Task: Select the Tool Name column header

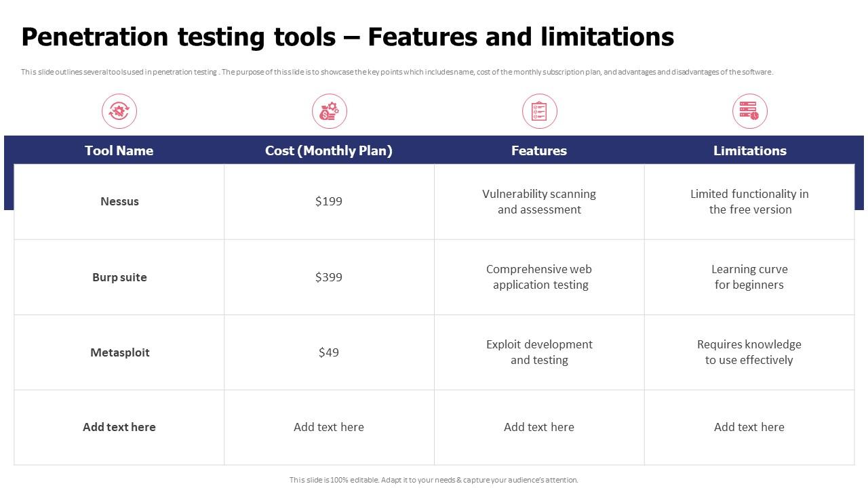Action: pyautogui.click(x=119, y=150)
